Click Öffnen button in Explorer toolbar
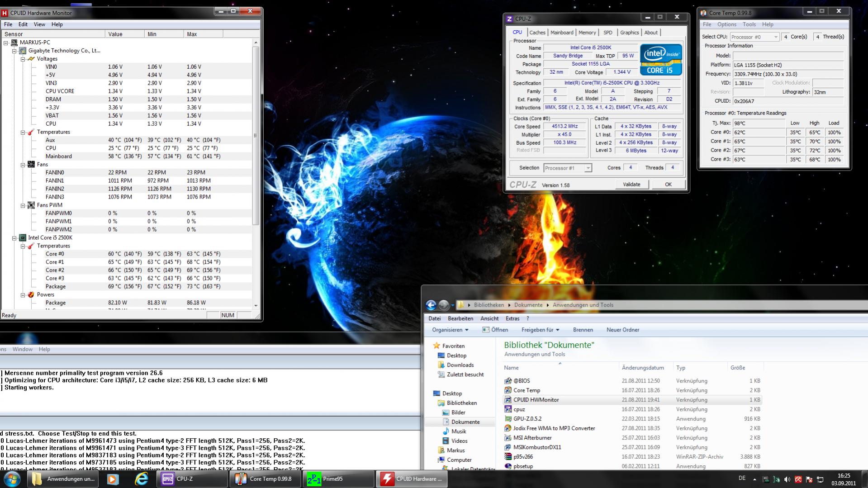 pos(495,330)
